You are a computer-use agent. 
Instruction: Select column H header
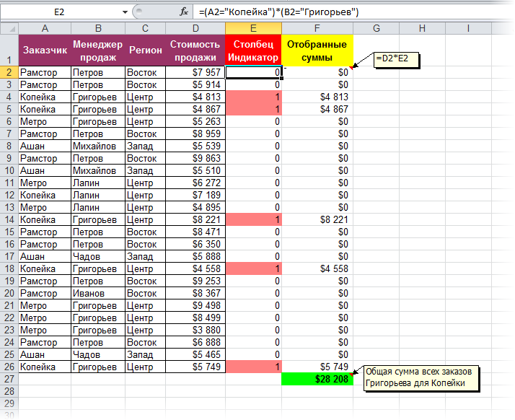click(422, 28)
